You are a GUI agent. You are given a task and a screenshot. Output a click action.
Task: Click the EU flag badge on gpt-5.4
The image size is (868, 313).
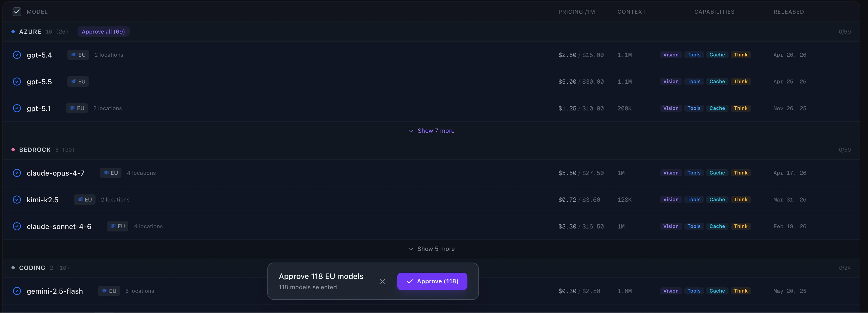click(x=78, y=55)
